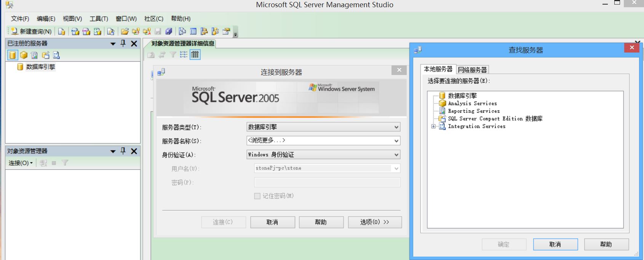Image resolution: width=644 pixels, height=260 pixels.
Task: Close the 对象资源管理器 panel
Action: click(134, 152)
